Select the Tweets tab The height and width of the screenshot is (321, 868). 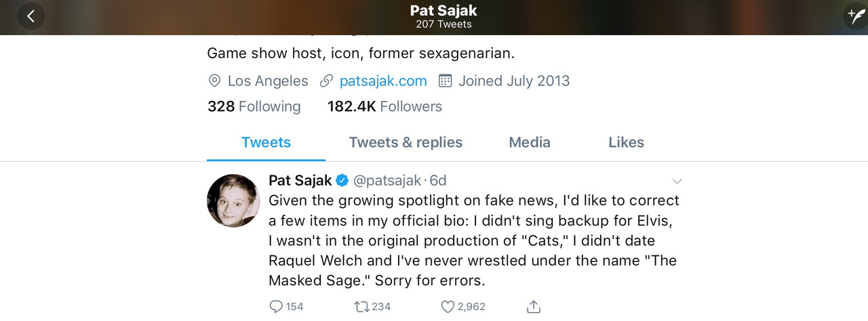266,142
